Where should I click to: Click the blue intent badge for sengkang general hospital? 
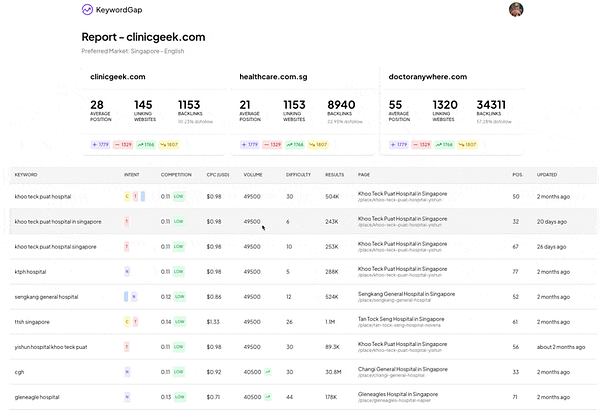coord(126,297)
